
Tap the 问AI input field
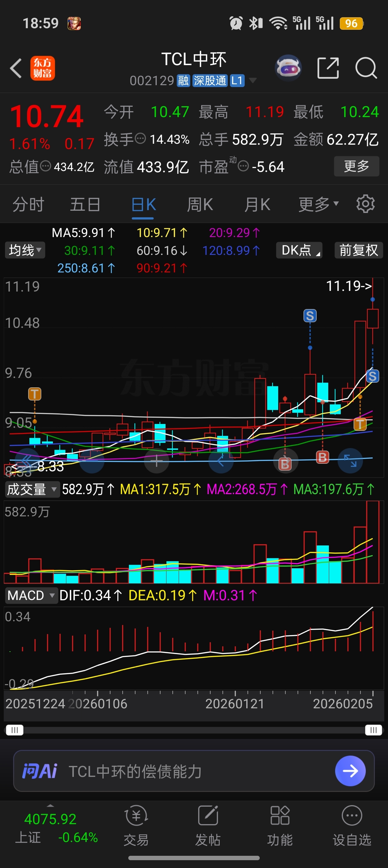click(x=194, y=771)
